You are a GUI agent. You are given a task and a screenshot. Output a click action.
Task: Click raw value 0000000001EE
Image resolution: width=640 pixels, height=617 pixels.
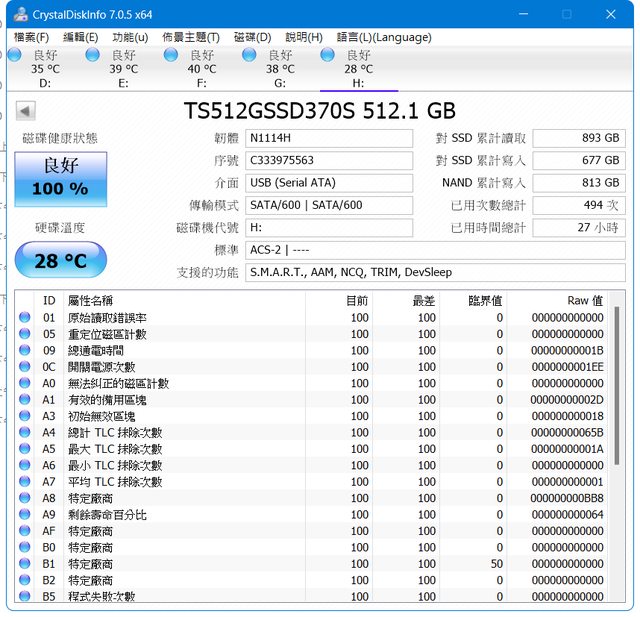pyautogui.click(x=567, y=367)
